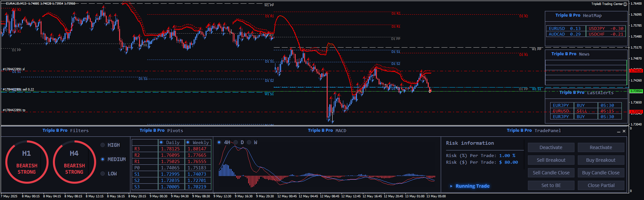644x200 pixels.
Task: Select the LOW filter radio button
Action: [103, 173]
